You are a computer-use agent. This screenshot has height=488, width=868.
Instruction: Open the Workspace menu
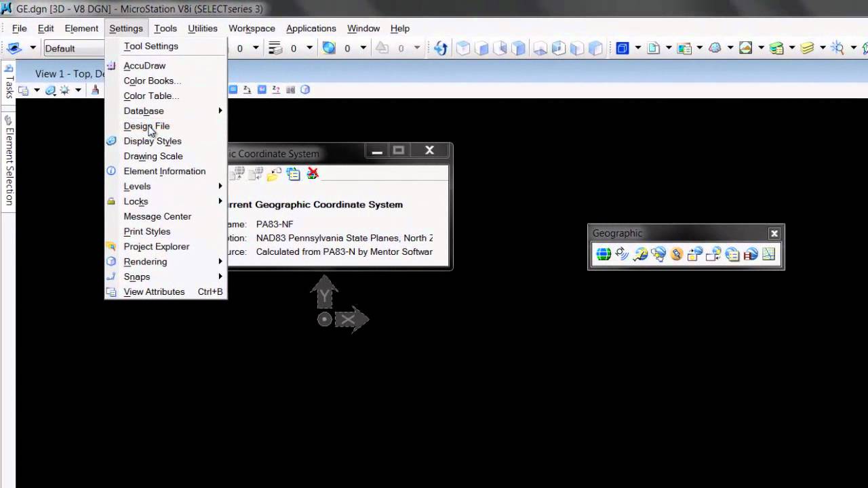252,28
